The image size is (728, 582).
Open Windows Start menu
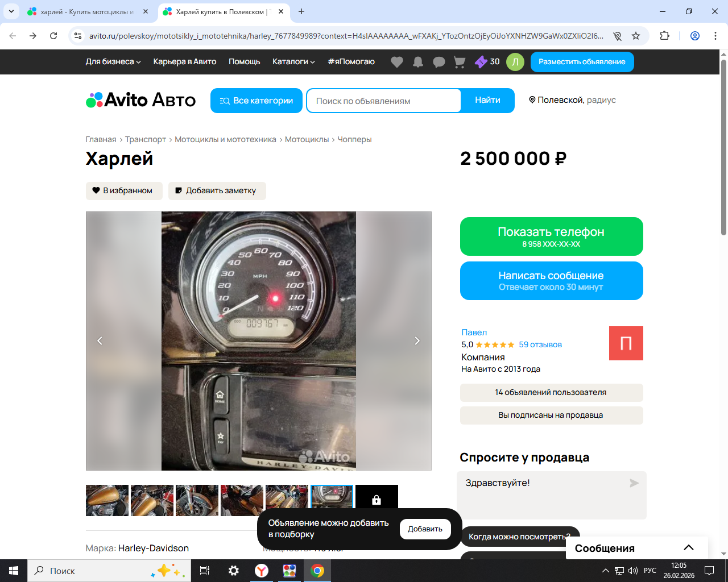coord(14,571)
